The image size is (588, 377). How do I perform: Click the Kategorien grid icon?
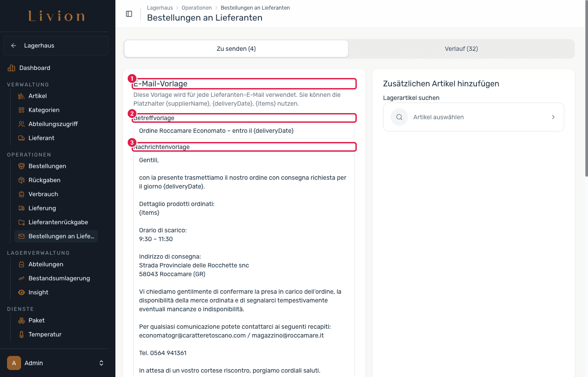(x=22, y=110)
